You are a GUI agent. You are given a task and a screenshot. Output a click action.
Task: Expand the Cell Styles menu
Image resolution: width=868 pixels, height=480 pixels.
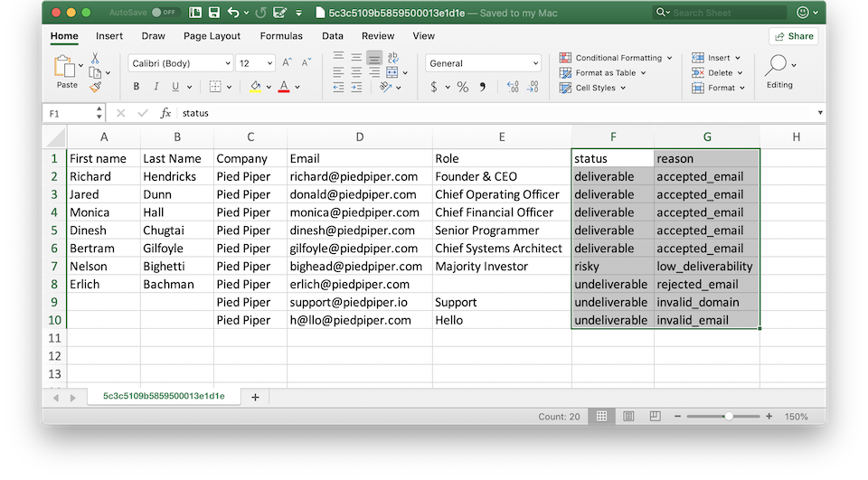[593, 88]
